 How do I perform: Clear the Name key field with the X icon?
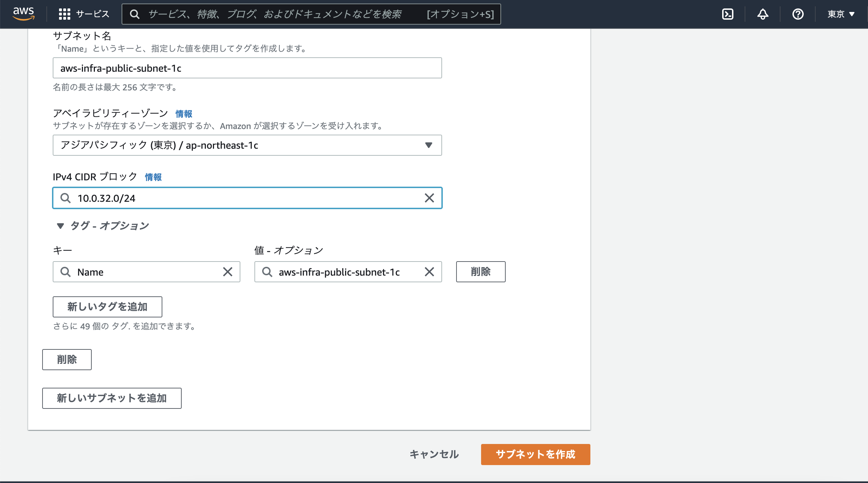tap(228, 272)
